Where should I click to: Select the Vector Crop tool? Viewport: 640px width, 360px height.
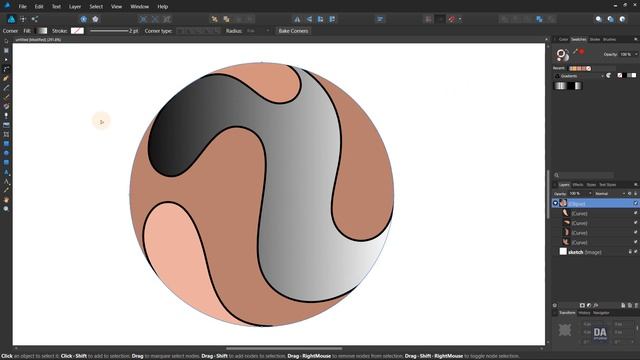(x=6, y=134)
